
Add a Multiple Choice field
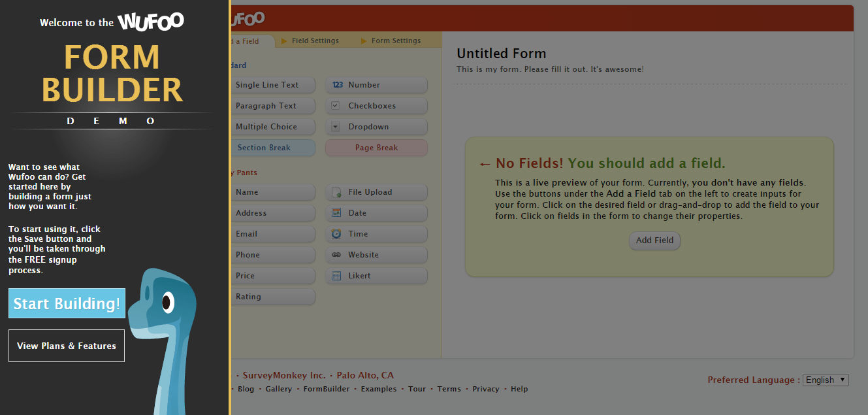273,127
